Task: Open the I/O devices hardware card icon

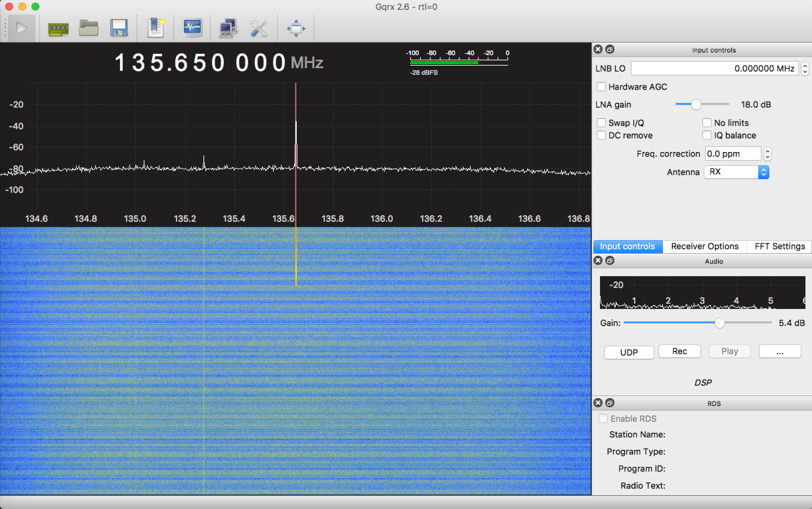Action: 58,29
